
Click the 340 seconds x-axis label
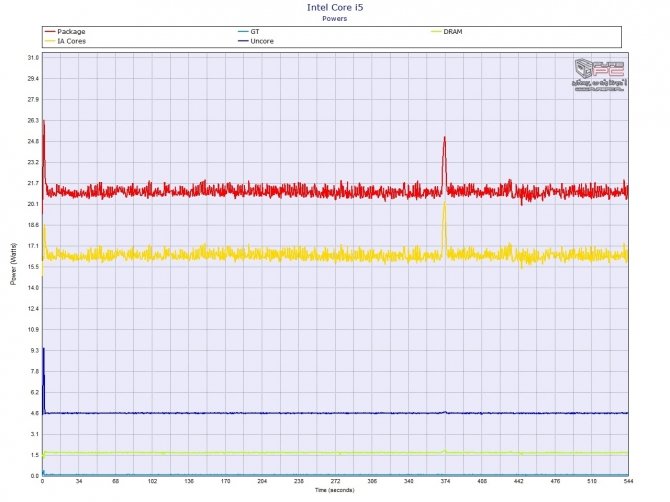pos(409,481)
